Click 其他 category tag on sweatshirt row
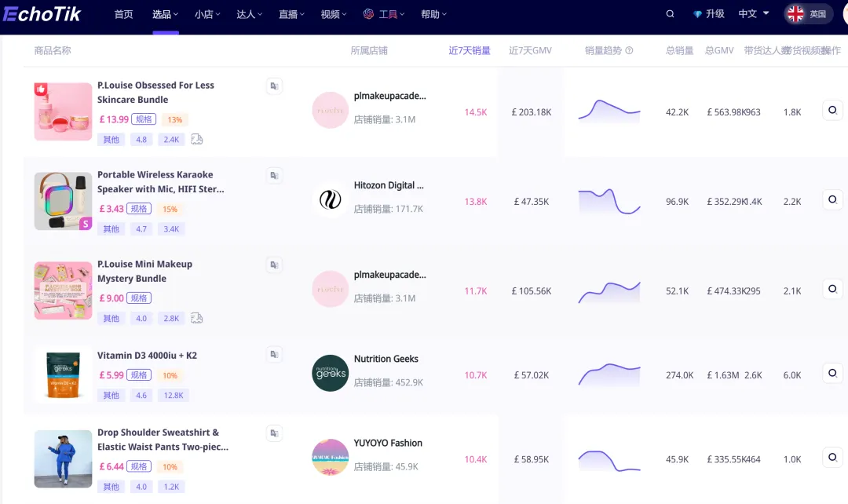Image resolution: width=848 pixels, height=504 pixels. (111, 487)
